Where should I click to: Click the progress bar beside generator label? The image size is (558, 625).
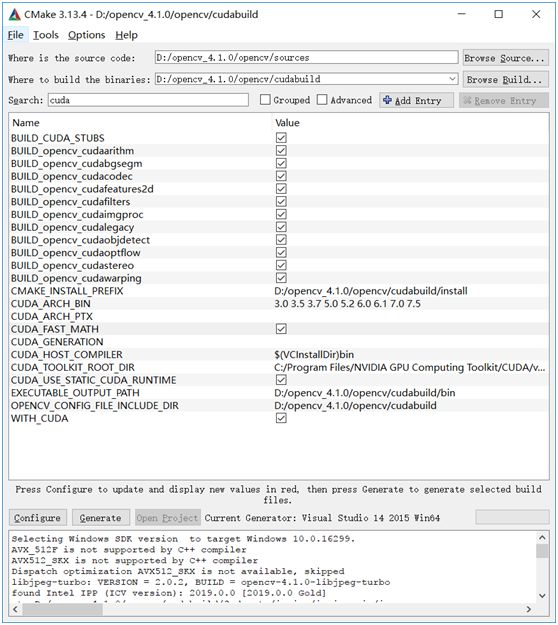[x=512, y=517]
